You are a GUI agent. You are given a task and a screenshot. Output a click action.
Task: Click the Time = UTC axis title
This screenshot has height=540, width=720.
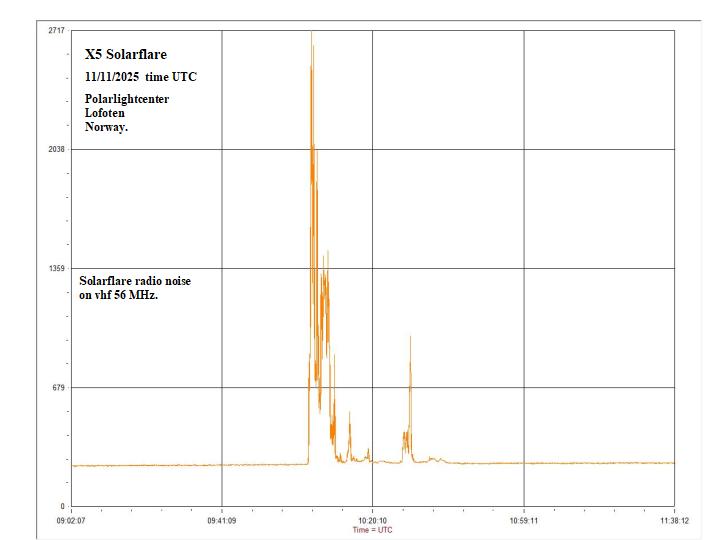tap(372, 530)
